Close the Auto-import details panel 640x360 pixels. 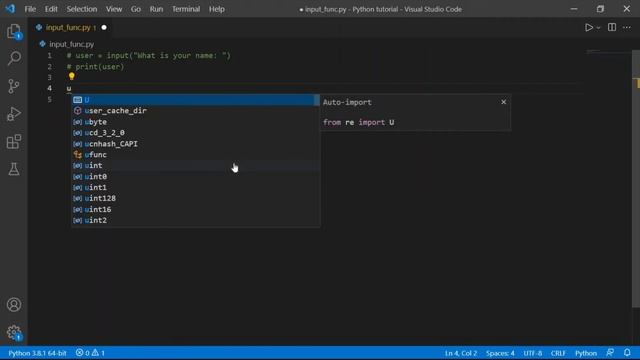point(504,102)
